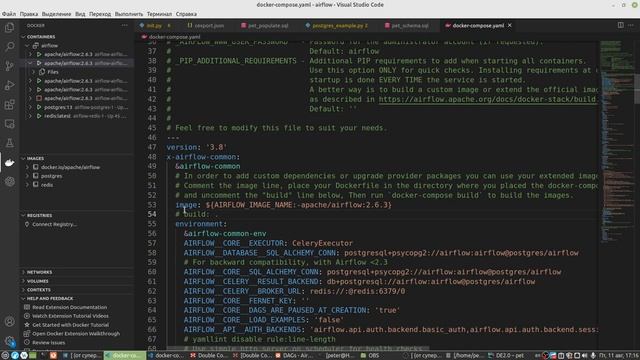The width and height of the screenshot is (640, 360).
Task: Select the Docker whale icon
Action: 9,162
